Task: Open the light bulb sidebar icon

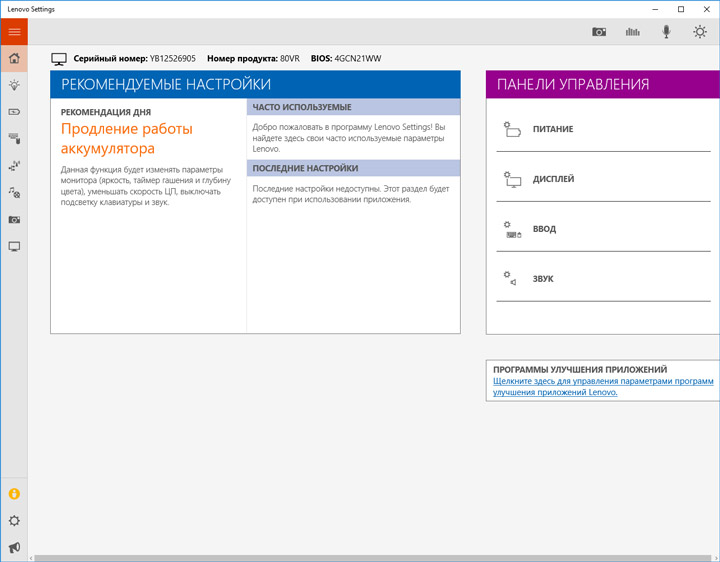Action: (14, 85)
